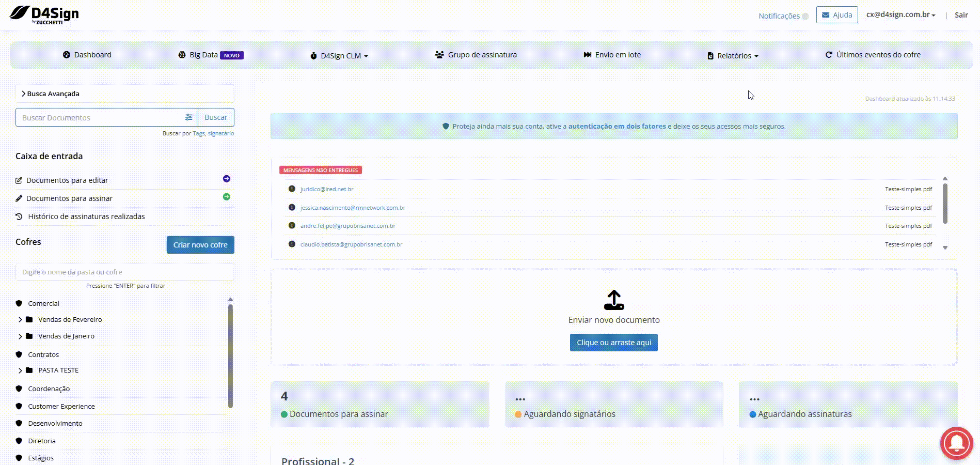Click the upload document icon
This screenshot has height=465, width=980.
(614, 300)
